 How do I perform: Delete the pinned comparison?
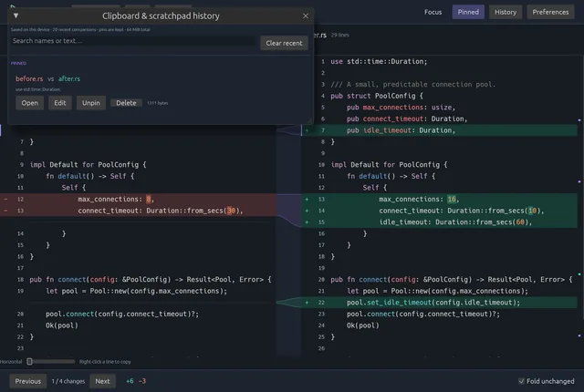coord(126,103)
